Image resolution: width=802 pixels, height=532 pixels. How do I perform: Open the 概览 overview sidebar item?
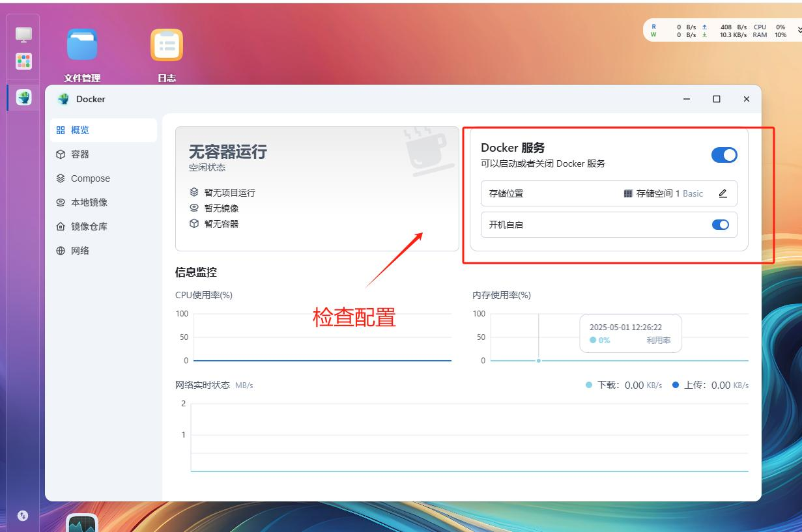coord(104,130)
